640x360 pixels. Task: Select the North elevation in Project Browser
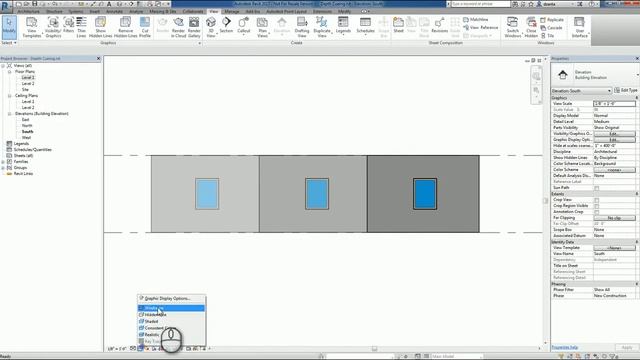[27, 126]
